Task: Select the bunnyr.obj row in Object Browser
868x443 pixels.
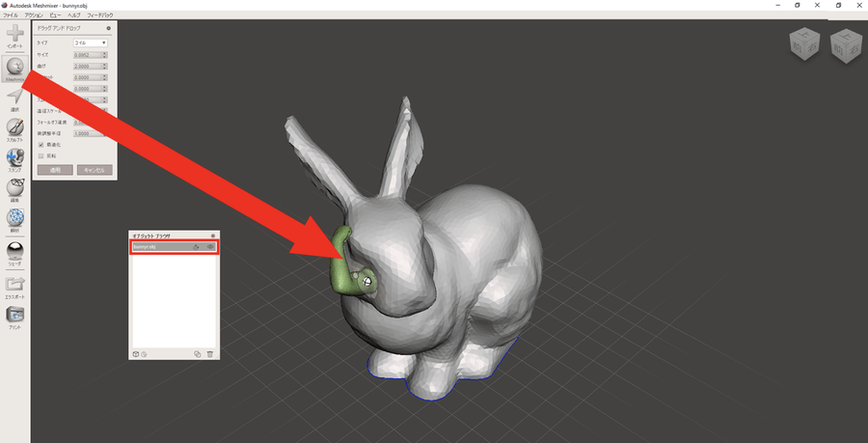Action: pos(175,247)
